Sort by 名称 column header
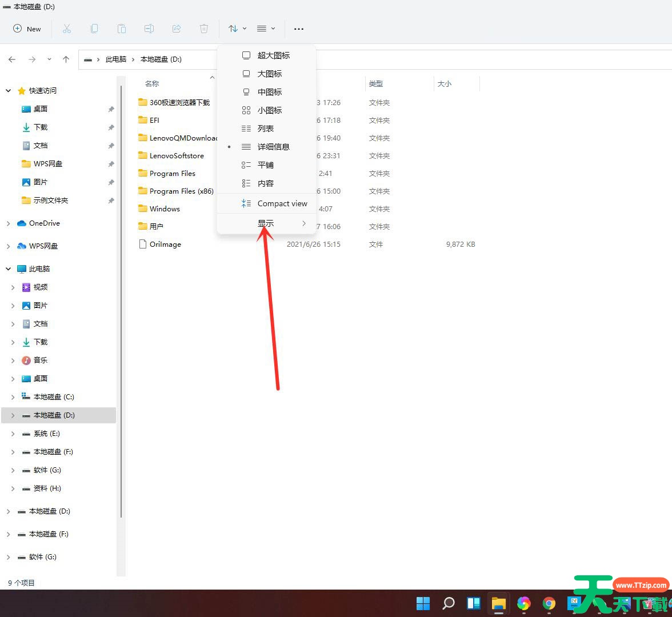The height and width of the screenshot is (617, 672). (152, 84)
